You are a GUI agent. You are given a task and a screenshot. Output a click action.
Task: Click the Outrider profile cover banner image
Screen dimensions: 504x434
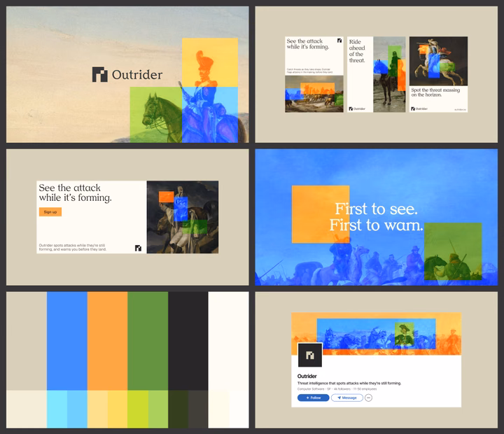coord(376,334)
